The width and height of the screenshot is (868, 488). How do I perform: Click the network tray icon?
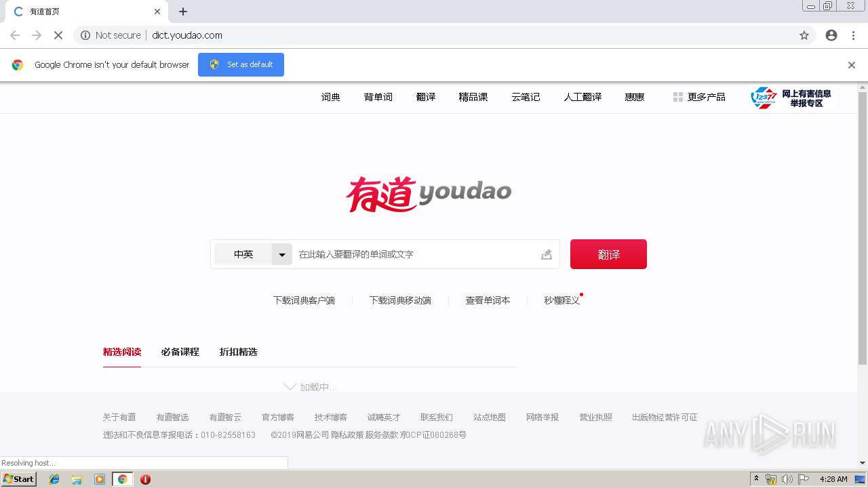pyautogui.click(x=771, y=479)
